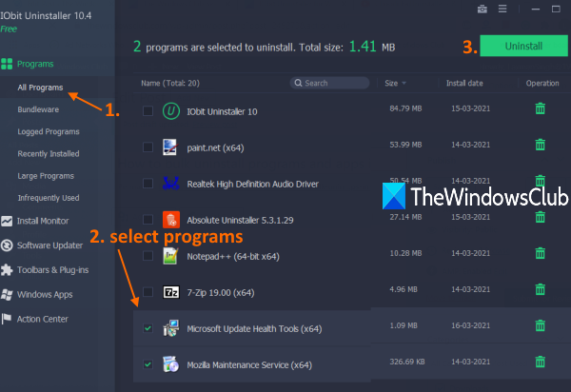Click trash icon for 7-Zip 19.00
571x392 pixels.
pyautogui.click(x=540, y=289)
